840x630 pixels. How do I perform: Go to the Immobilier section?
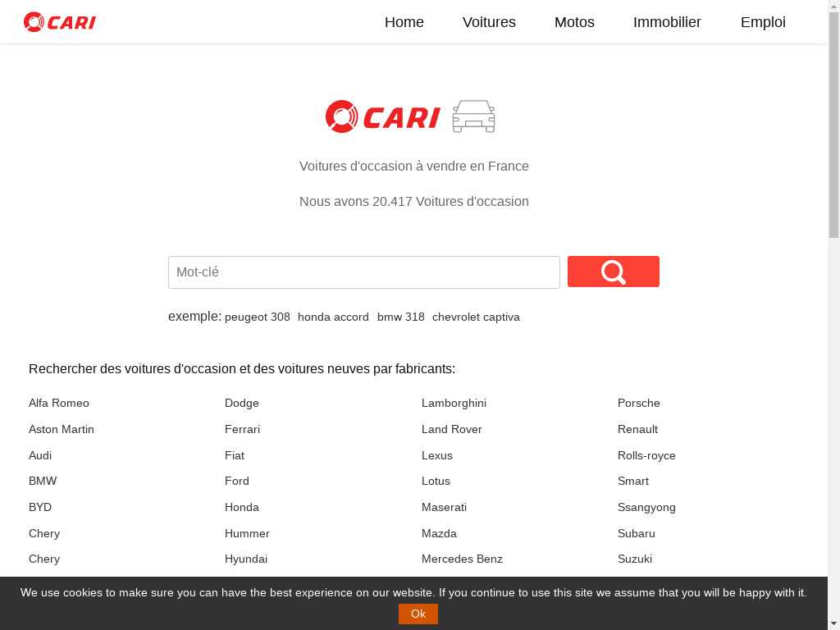pyautogui.click(x=667, y=22)
